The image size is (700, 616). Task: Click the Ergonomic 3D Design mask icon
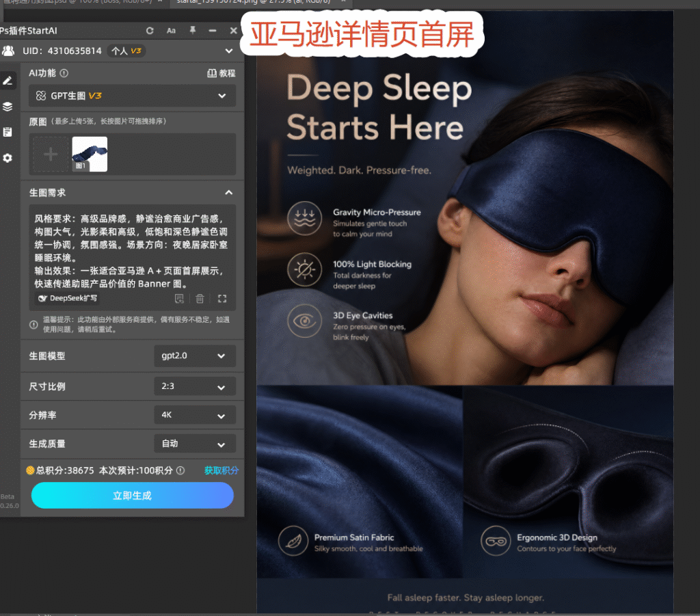[x=496, y=541]
